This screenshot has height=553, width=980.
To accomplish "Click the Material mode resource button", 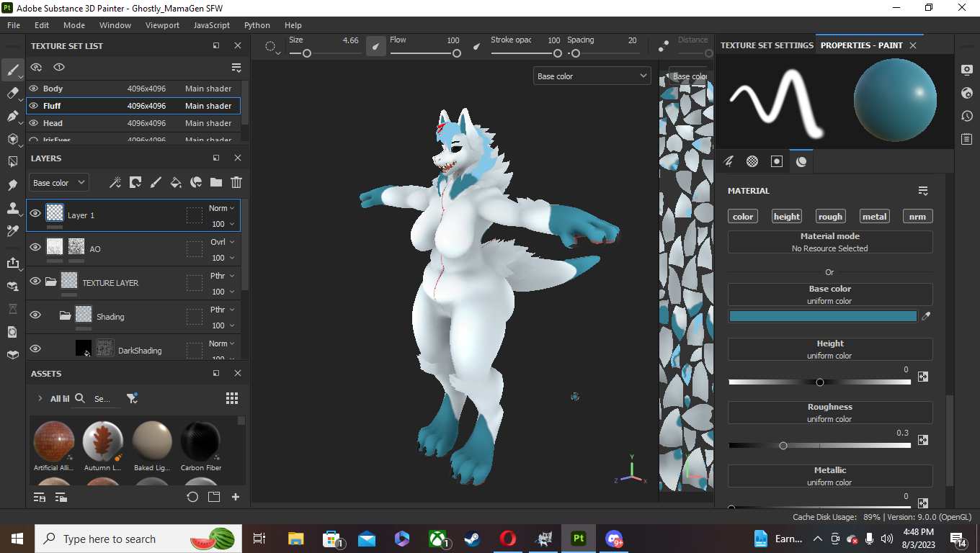I will point(830,242).
